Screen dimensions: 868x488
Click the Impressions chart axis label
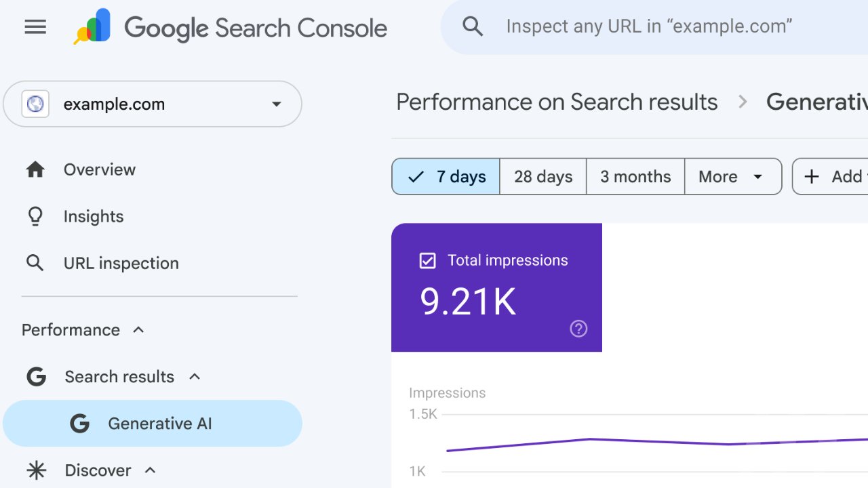coord(448,393)
